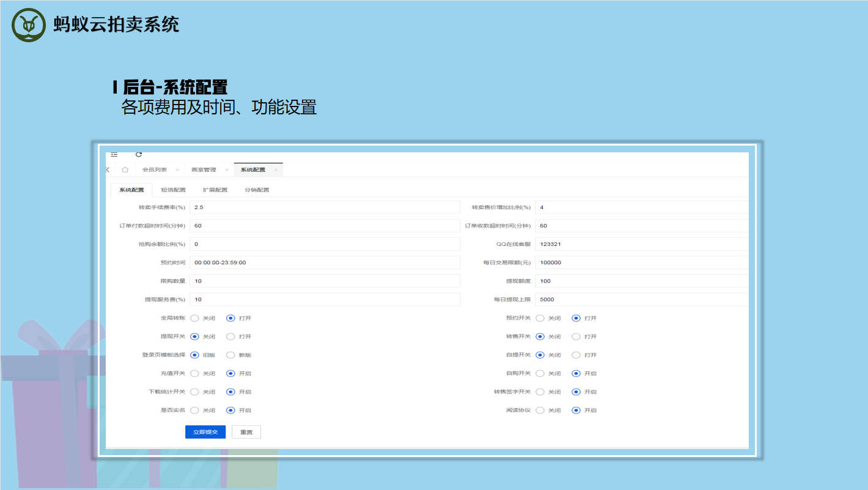
Task: Click the 立即提交 button
Action: click(x=205, y=432)
